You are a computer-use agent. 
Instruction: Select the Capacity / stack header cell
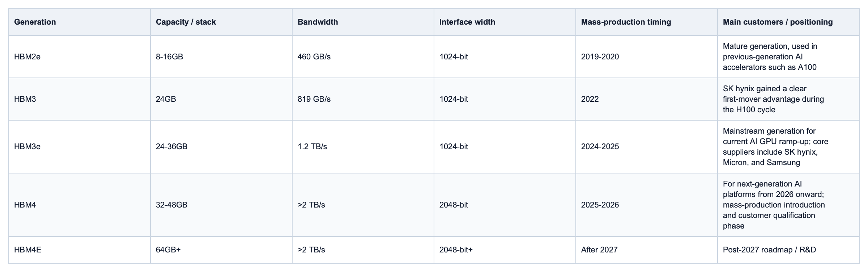221,22
